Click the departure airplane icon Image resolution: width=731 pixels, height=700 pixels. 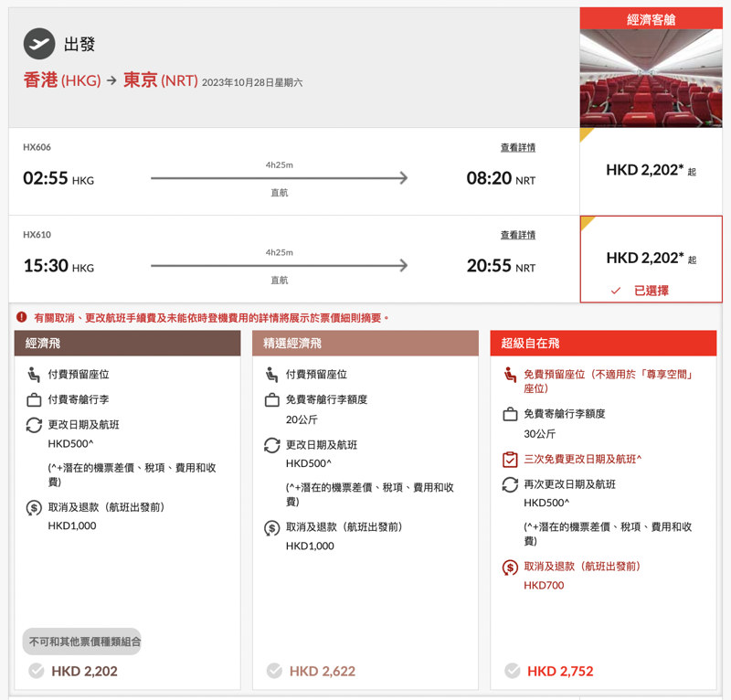tap(39, 43)
